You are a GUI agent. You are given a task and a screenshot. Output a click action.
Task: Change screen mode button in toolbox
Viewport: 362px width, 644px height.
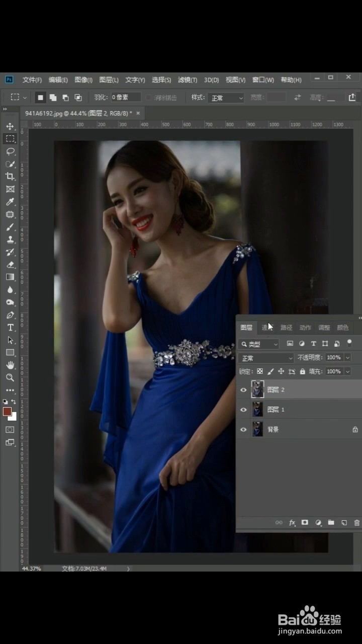coord(10,443)
